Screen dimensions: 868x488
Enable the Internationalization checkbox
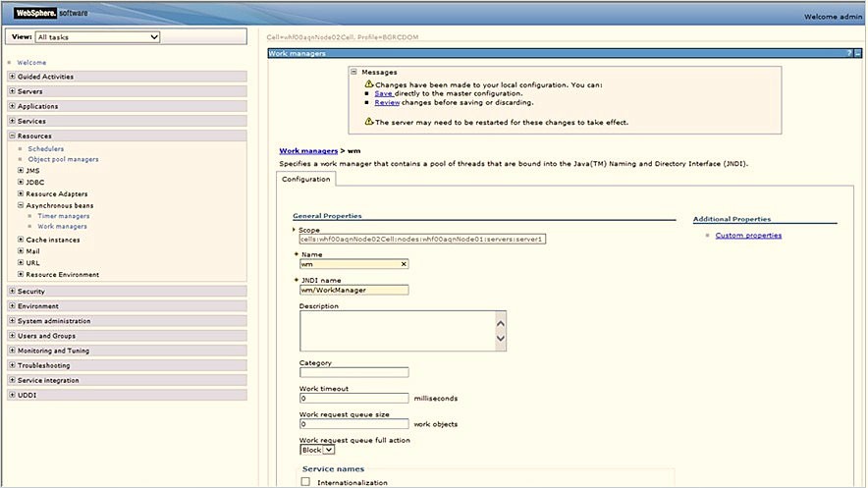click(x=305, y=482)
